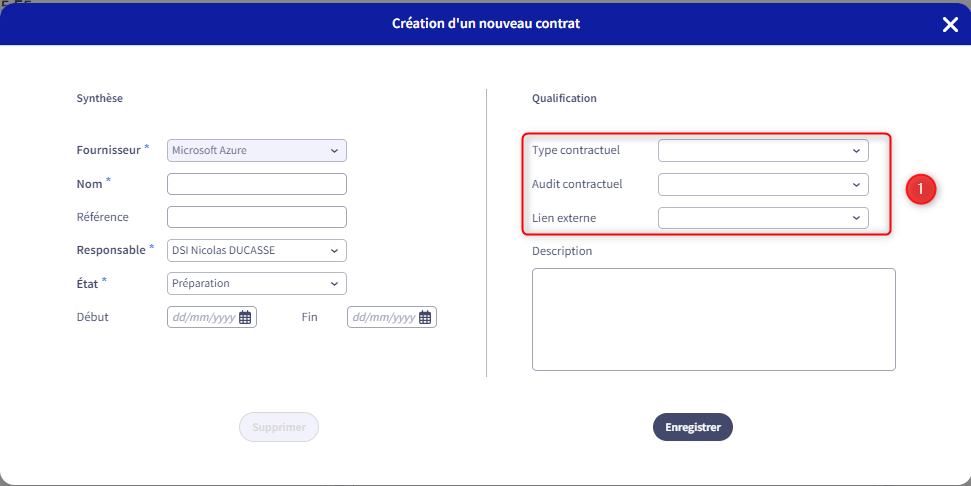Click the red number 1 annotation badge
The width and height of the screenshot is (971, 486).
920,189
